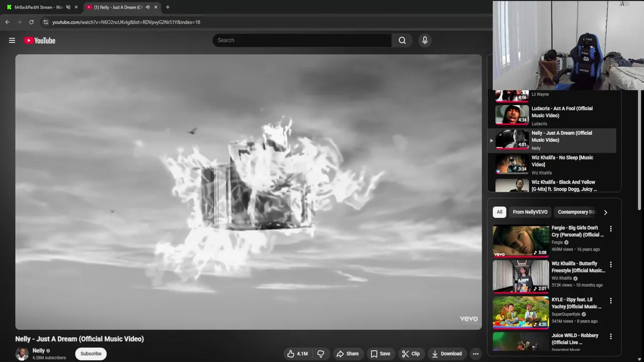View site information icon in address bar
This screenshot has width=644, height=362.
click(x=45, y=22)
